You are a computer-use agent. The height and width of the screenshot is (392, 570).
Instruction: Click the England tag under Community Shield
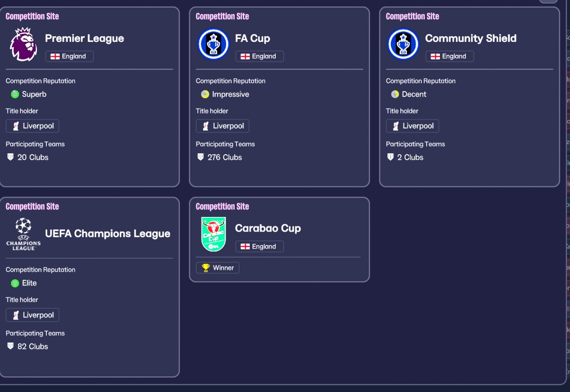[450, 56]
